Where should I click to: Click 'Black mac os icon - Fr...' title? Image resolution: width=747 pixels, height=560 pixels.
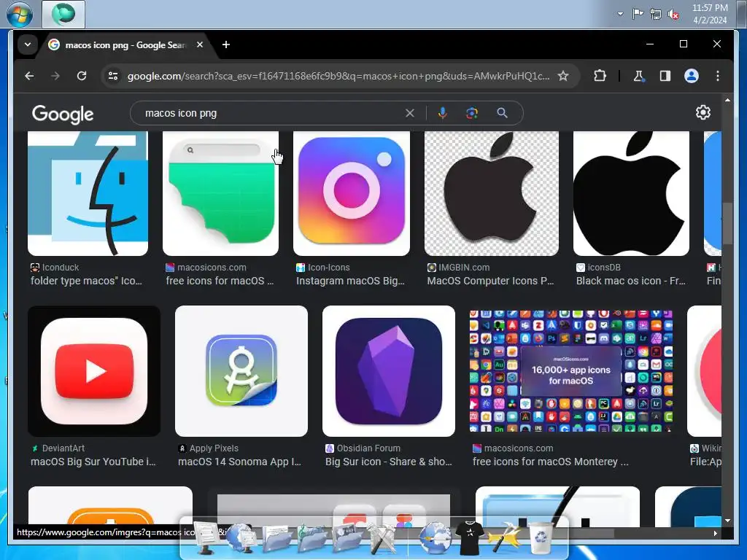(x=631, y=281)
